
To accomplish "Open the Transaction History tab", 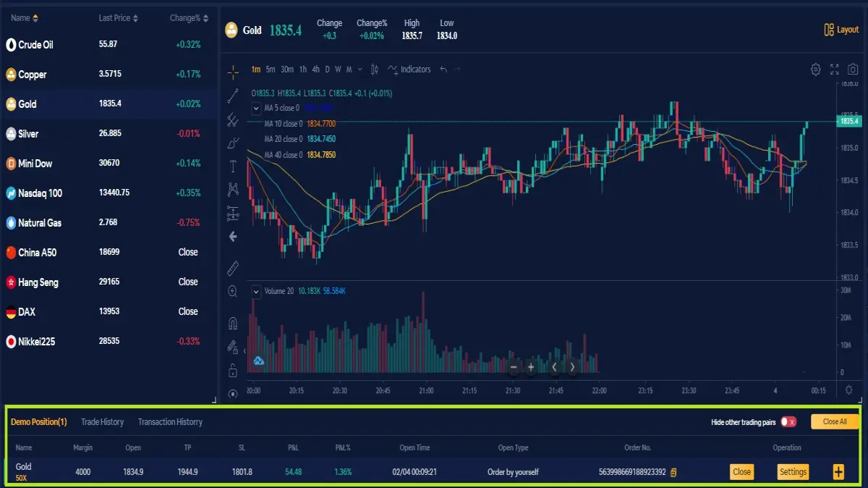I will (x=170, y=421).
